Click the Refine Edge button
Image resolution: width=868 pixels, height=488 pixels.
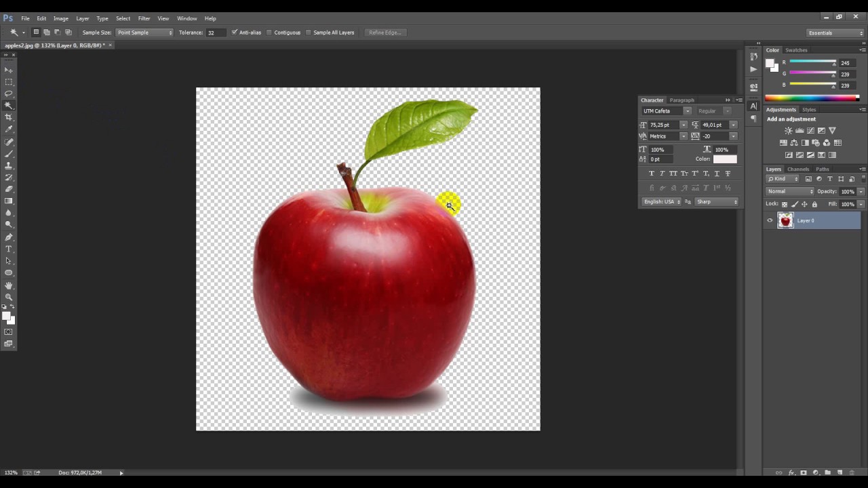(384, 33)
